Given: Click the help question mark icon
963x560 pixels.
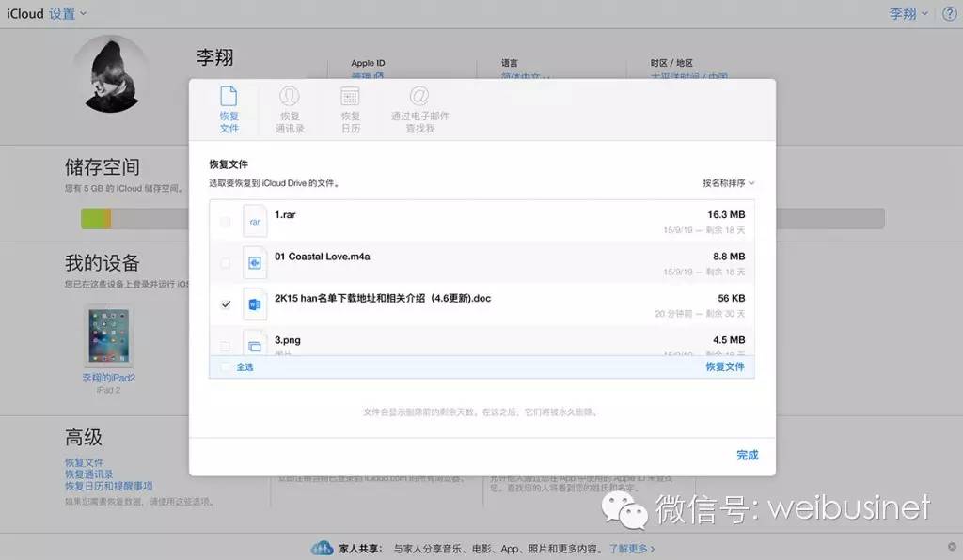Looking at the screenshot, I should (x=950, y=13).
